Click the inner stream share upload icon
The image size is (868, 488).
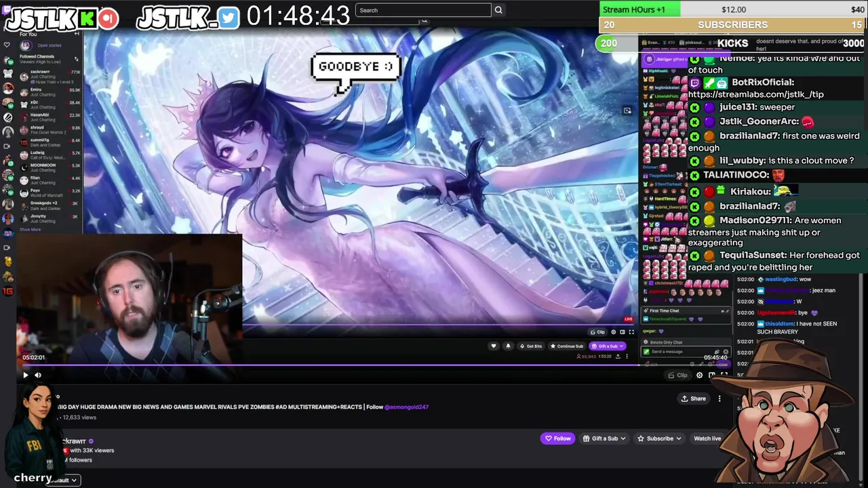point(616,356)
